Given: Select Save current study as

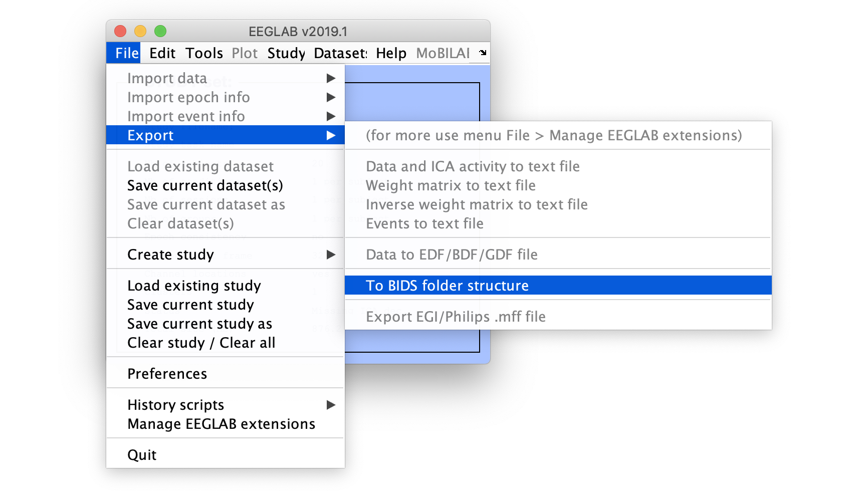Looking at the screenshot, I should point(199,324).
